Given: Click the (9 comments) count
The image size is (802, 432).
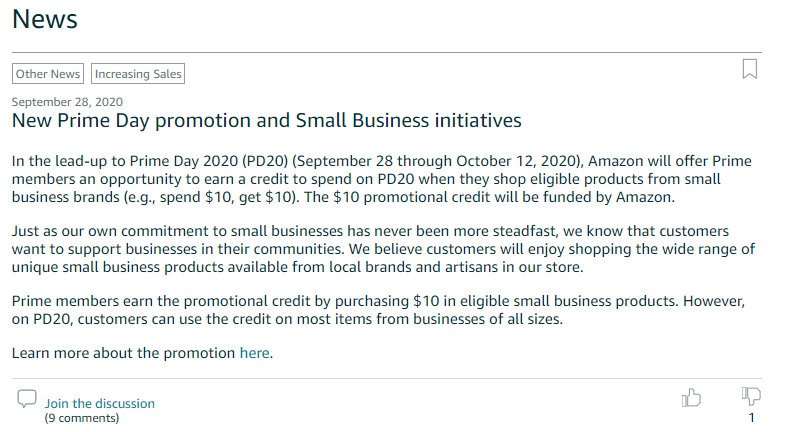Looking at the screenshot, I should (x=82, y=418).
